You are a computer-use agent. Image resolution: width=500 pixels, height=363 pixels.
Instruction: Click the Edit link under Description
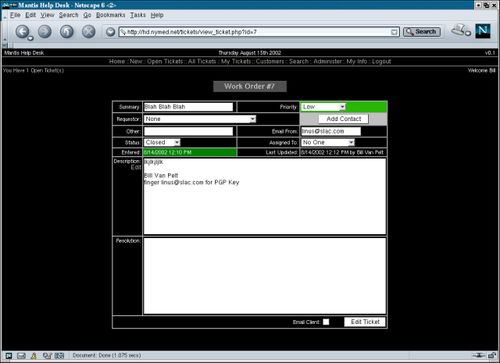tap(136, 167)
